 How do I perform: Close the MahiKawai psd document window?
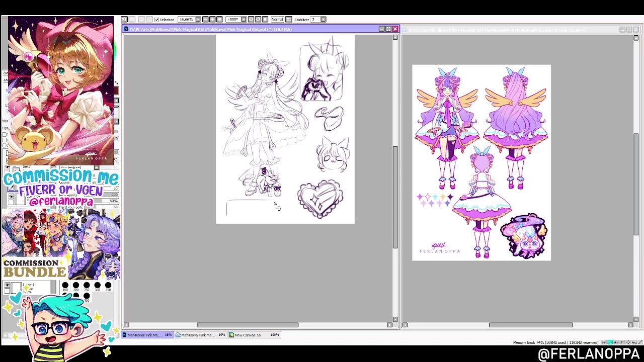pos(395,29)
